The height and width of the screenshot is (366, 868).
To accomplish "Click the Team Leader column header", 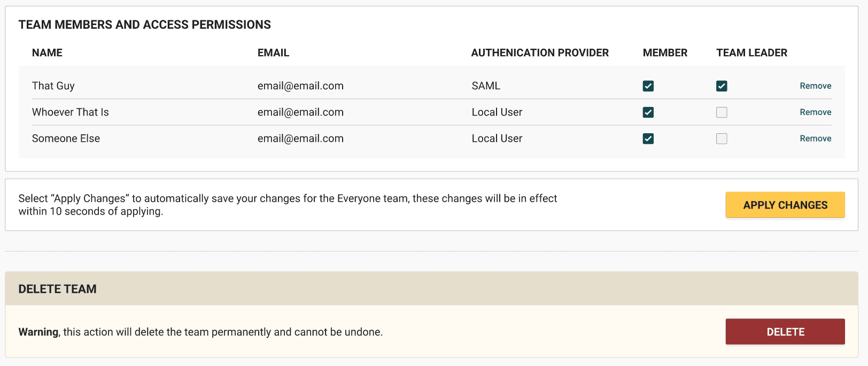I will pyautogui.click(x=751, y=52).
